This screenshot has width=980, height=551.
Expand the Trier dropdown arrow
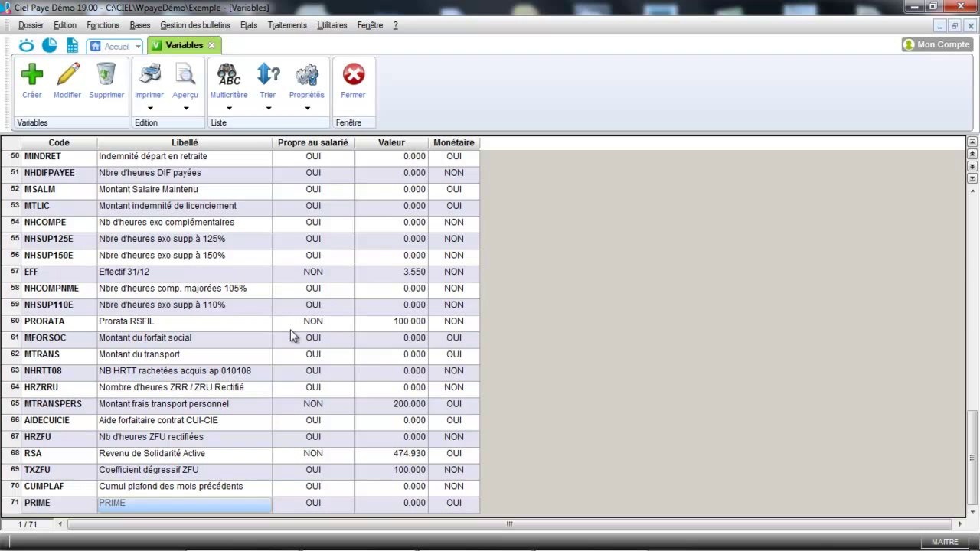(268, 108)
